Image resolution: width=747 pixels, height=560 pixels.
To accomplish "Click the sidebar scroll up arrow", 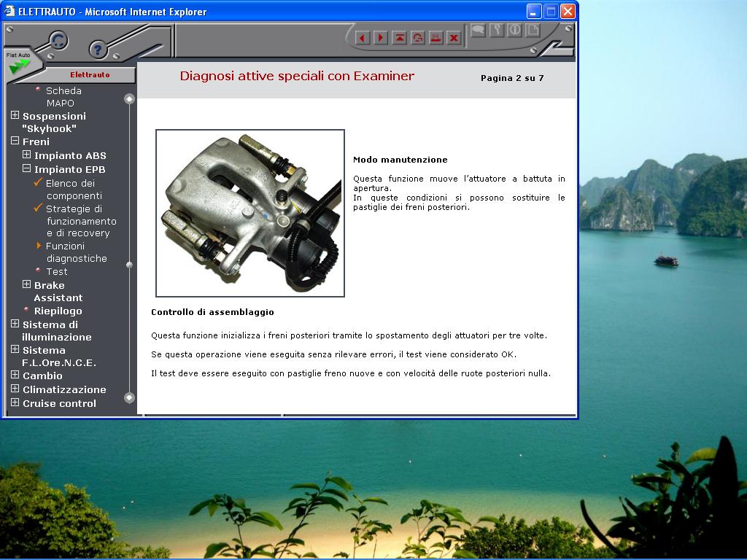I will (x=129, y=99).
